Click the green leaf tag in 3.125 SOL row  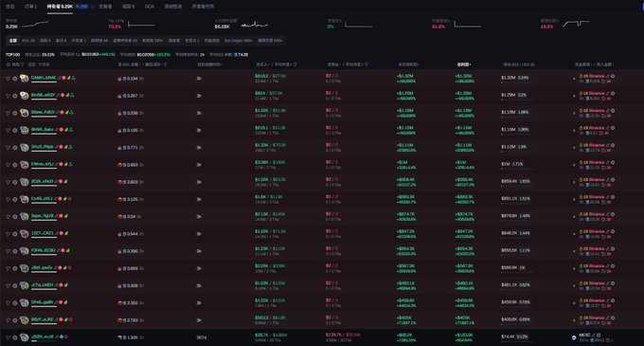point(65,198)
